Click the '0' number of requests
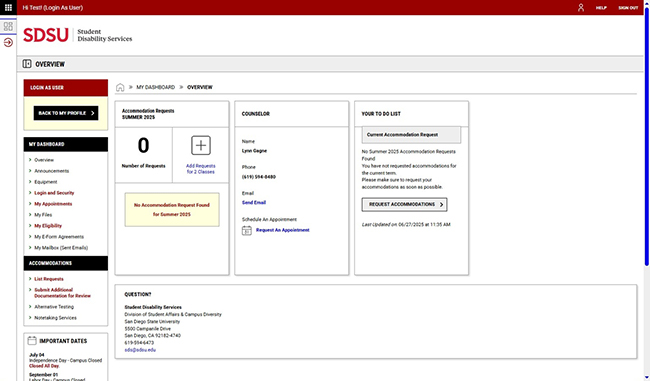 (143, 146)
